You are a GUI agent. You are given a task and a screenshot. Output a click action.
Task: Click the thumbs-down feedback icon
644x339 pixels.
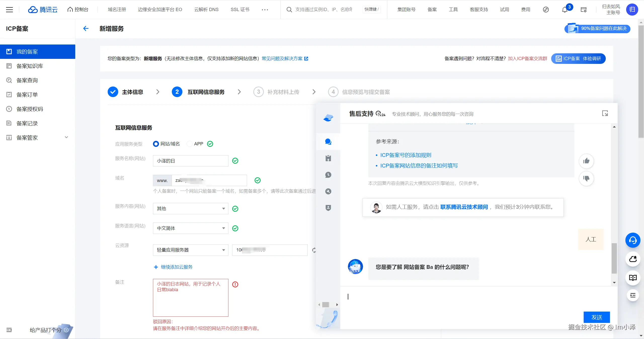point(586,179)
